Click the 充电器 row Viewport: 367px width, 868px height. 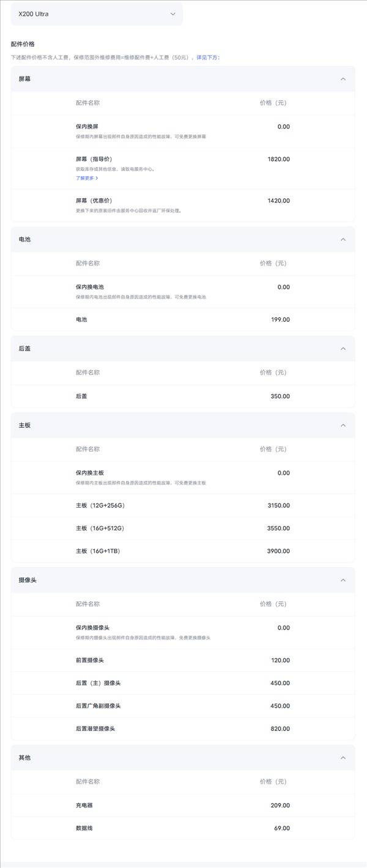click(183, 806)
